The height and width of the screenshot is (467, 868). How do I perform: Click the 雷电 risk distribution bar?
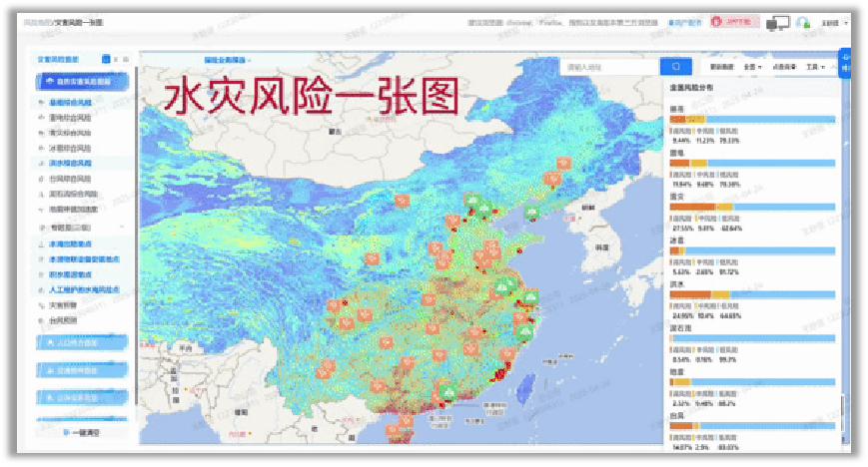click(752, 164)
